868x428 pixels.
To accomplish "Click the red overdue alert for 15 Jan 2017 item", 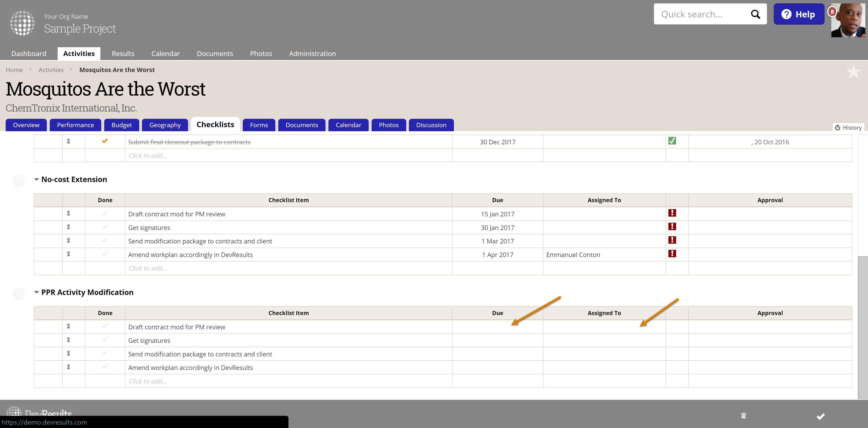I will [672, 213].
